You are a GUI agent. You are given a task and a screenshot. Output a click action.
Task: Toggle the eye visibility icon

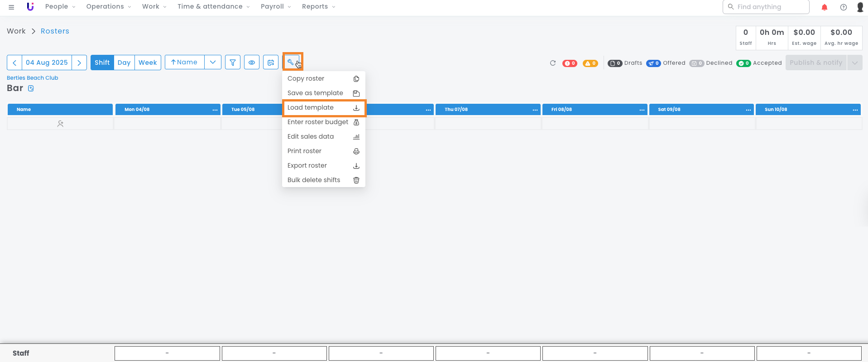tap(252, 63)
